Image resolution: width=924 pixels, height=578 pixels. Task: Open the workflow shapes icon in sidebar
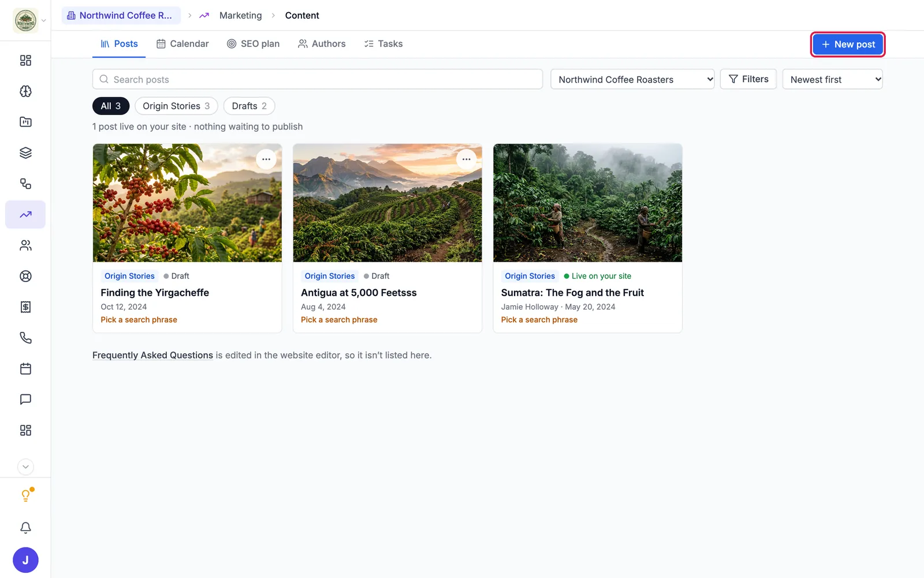25,184
